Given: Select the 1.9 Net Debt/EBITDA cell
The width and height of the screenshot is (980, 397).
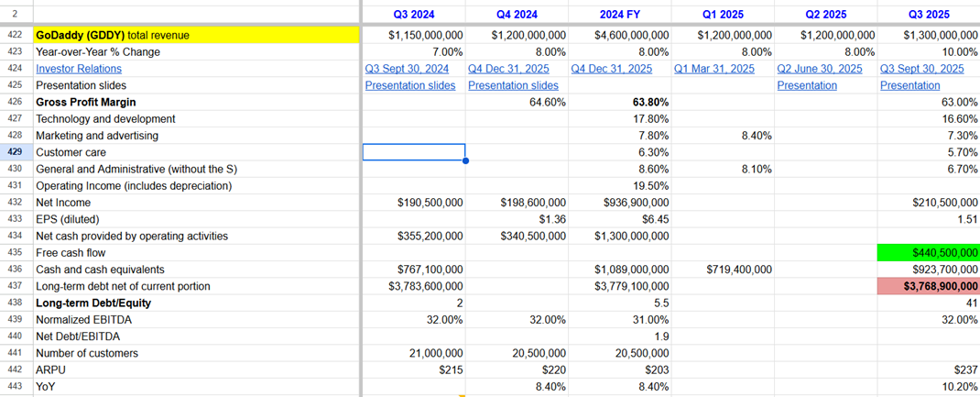Looking at the screenshot, I should tap(620, 336).
